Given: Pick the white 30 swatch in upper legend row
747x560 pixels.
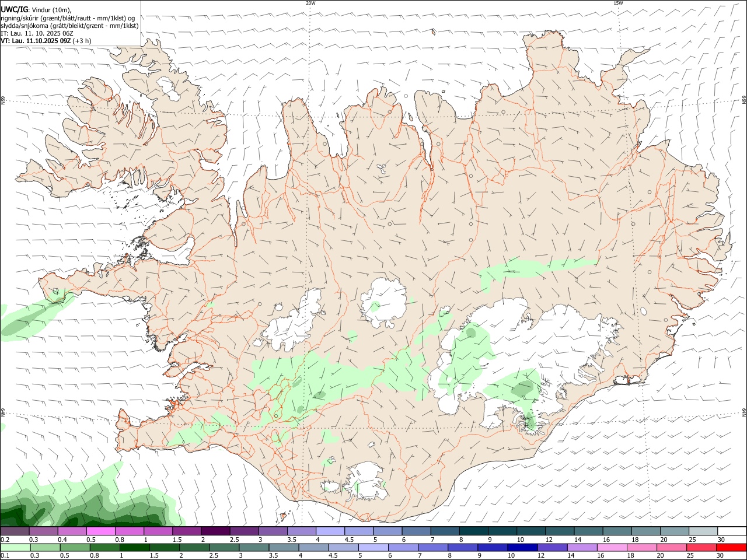Looking at the screenshot, I should coord(732,531).
